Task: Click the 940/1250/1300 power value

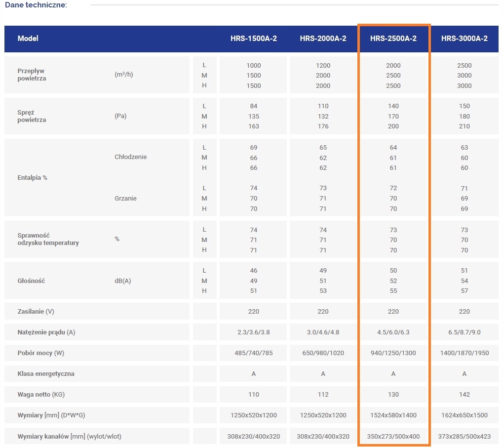Action: click(x=393, y=353)
